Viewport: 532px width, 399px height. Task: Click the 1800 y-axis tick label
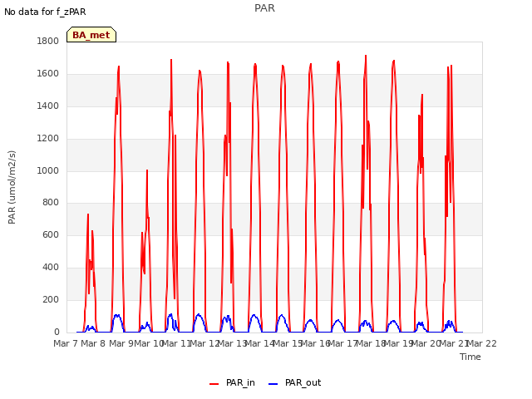coord(48,41)
